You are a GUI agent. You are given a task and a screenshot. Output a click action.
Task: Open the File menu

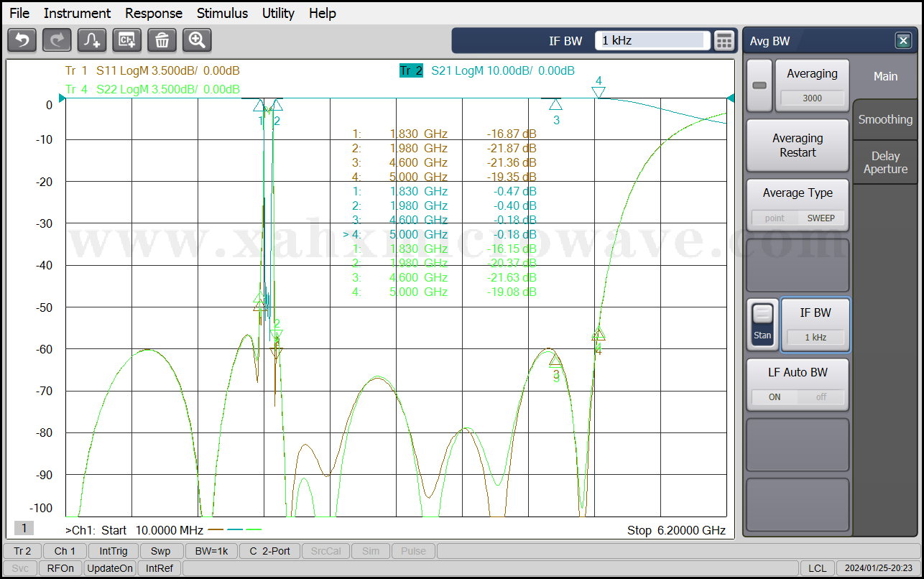click(19, 13)
